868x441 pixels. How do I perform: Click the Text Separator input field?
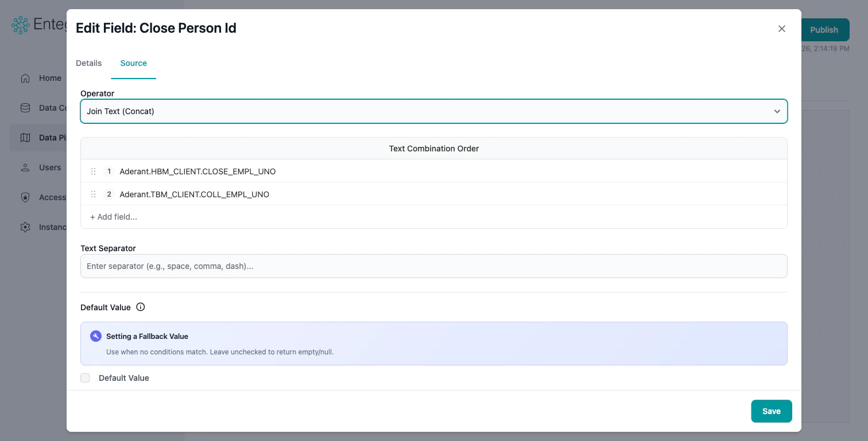coord(434,266)
